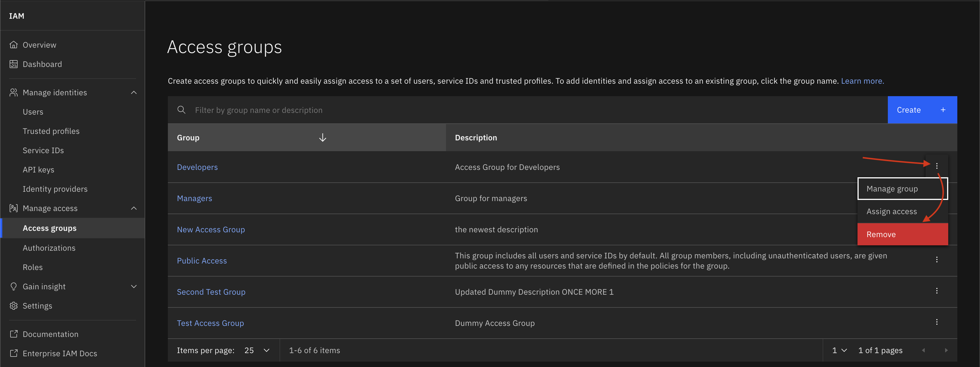Expand the Gain insight section
The height and width of the screenshot is (367, 980).
(x=134, y=286)
